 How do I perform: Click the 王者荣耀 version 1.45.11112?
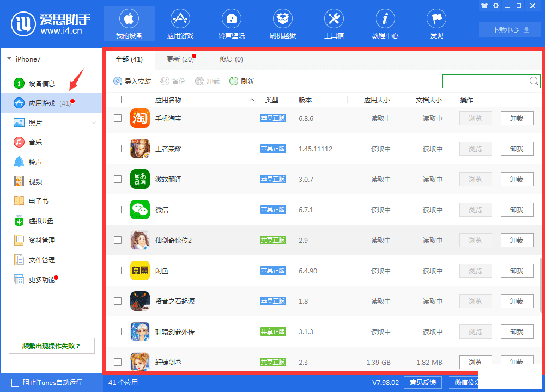tap(315, 149)
